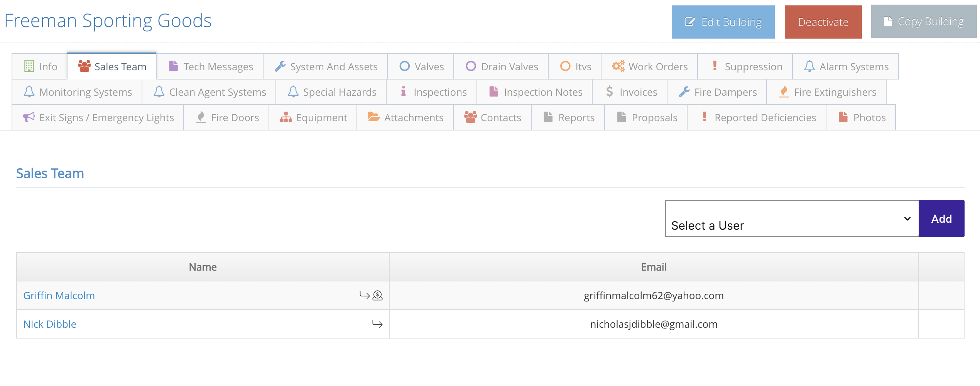Click the Work Orders gears icon
Screen dimensions: 980x386
[x=618, y=66]
